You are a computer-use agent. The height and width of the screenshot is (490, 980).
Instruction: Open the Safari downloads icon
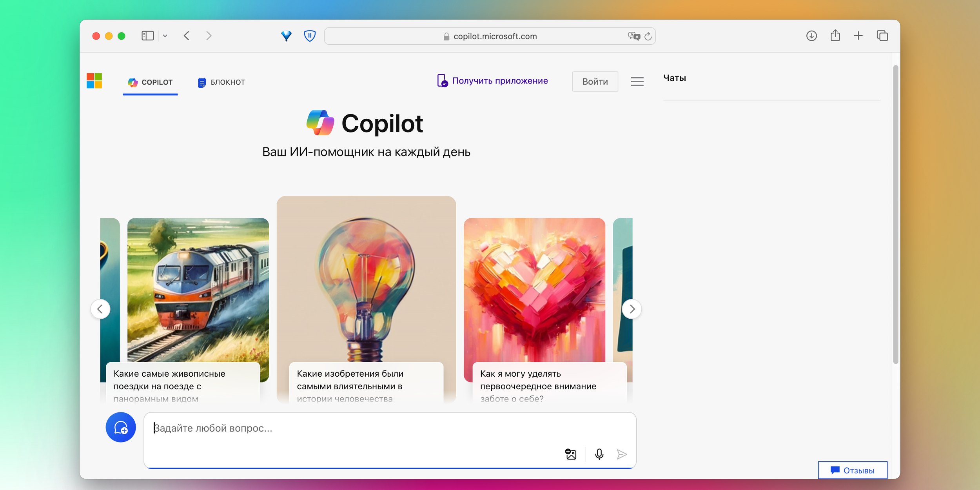[811, 36]
